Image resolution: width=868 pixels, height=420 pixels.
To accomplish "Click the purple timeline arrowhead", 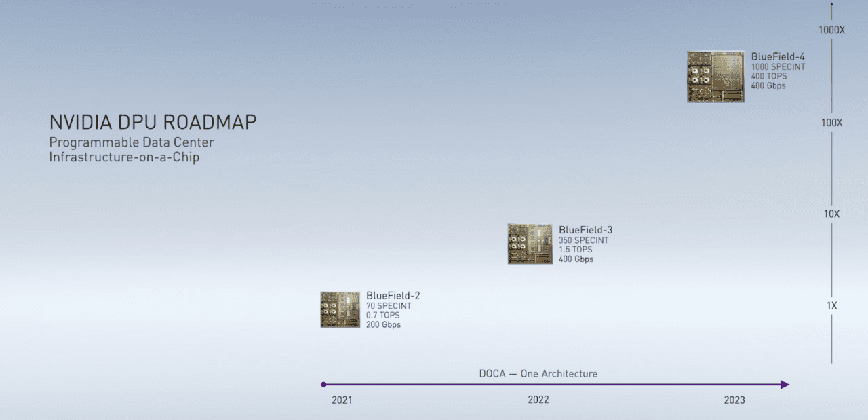I will 785,385.
